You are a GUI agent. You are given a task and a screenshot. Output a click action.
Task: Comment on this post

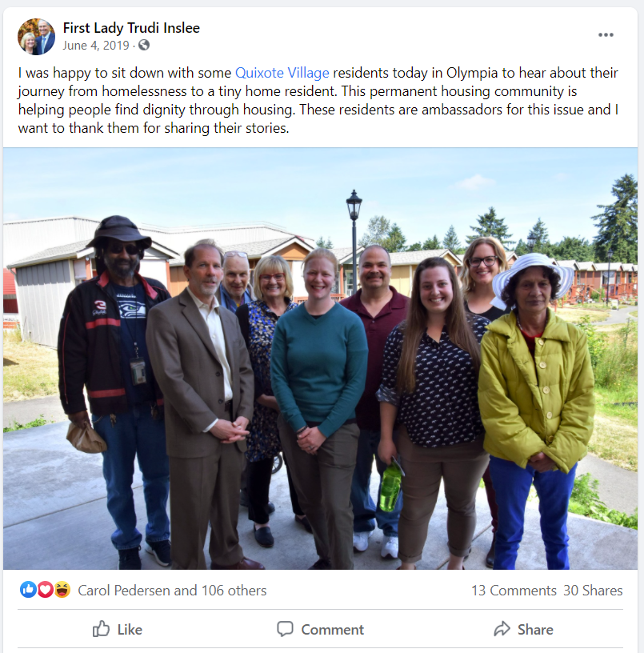tap(321, 629)
